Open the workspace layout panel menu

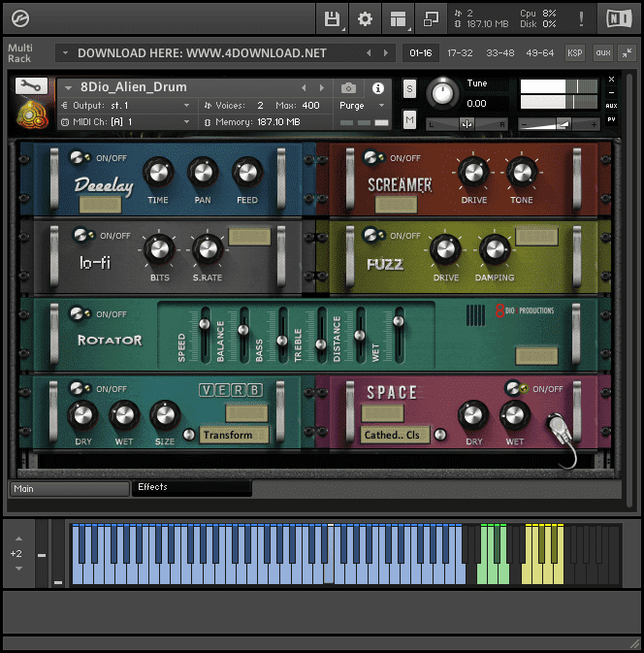tap(398, 18)
